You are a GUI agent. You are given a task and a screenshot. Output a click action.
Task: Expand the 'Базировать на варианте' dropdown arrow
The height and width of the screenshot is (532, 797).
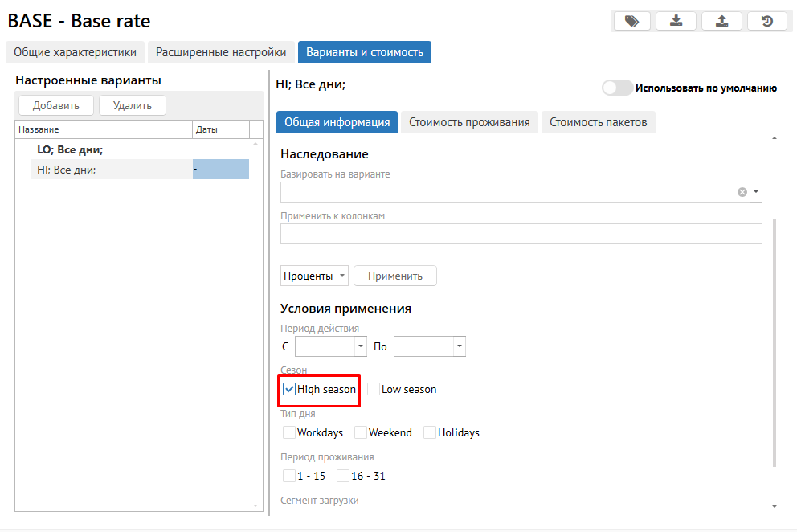click(756, 192)
